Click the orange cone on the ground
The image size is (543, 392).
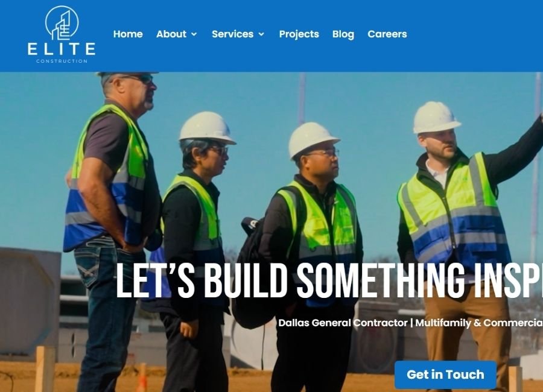pyautogui.click(x=142, y=378)
